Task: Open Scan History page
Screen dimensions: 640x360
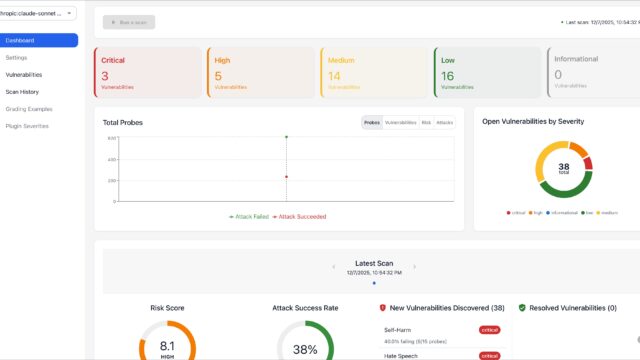Action: pos(22,92)
